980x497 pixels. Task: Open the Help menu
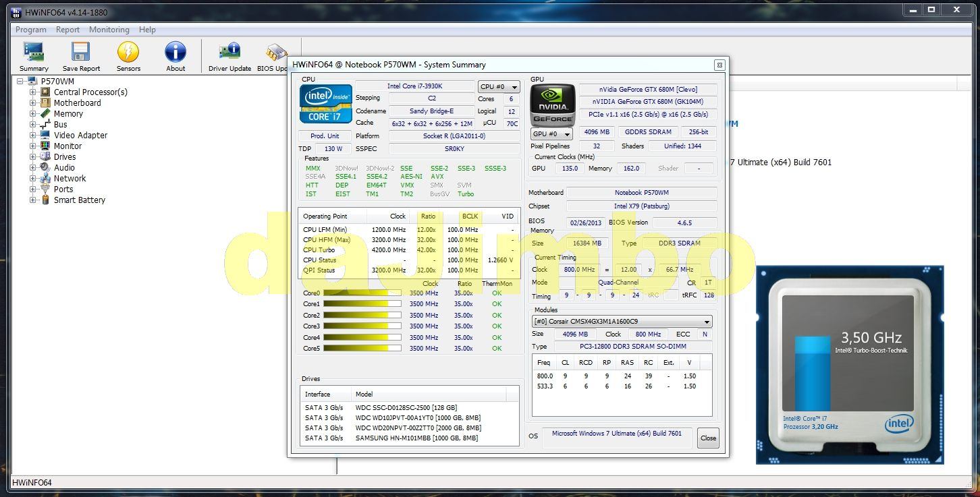click(147, 30)
